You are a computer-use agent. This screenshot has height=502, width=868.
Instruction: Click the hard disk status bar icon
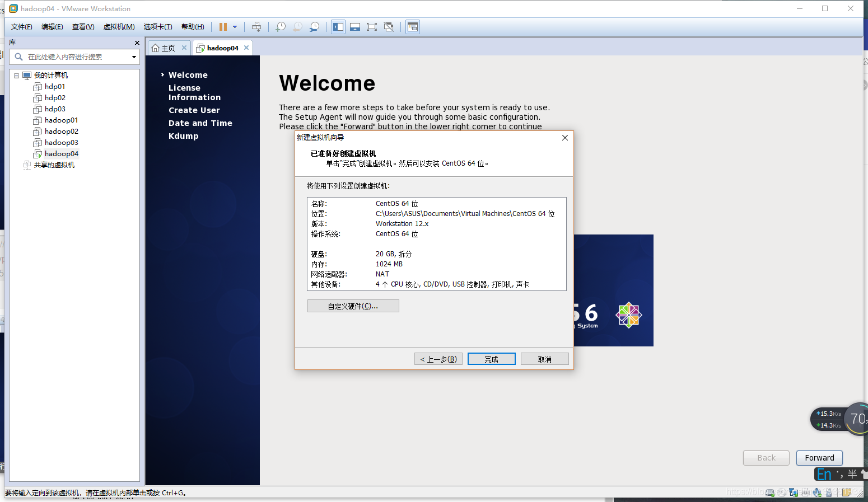pyautogui.click(x=770, y=492)
